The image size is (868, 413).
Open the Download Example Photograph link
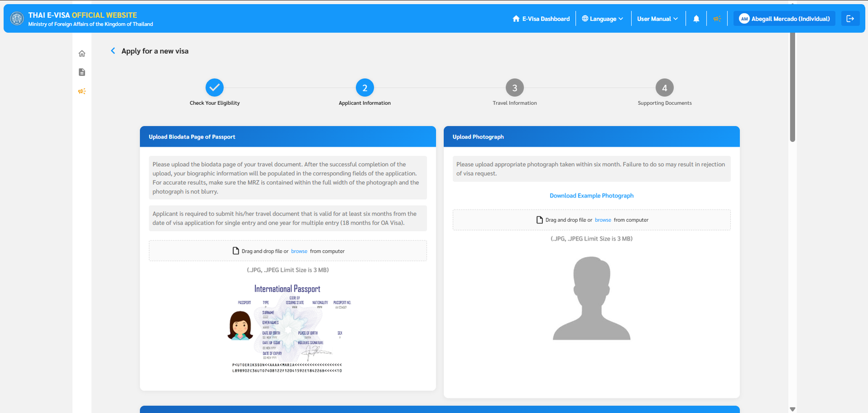(591, 196)
